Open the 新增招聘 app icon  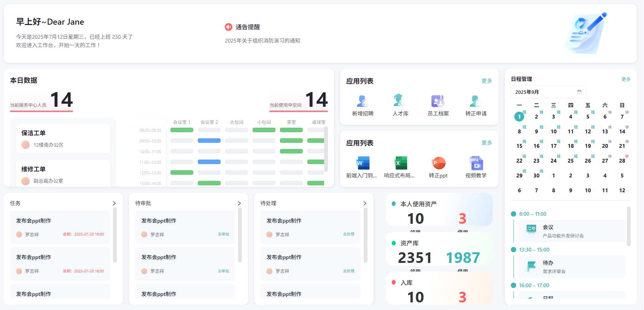(x=363, y=101)
